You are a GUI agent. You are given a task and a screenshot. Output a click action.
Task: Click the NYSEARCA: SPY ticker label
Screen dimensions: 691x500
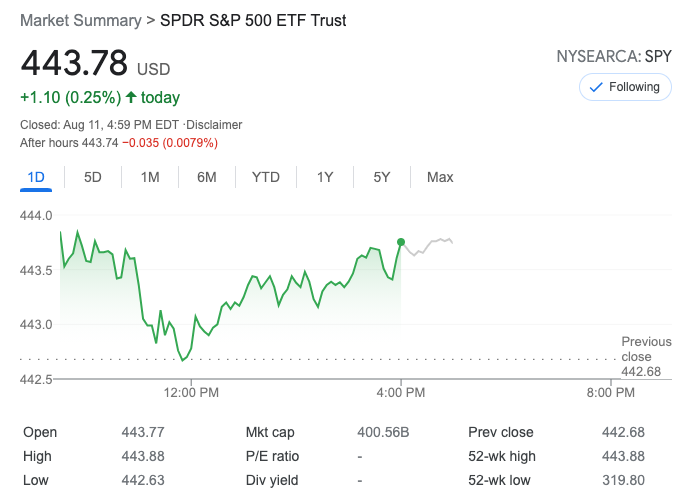613,57
